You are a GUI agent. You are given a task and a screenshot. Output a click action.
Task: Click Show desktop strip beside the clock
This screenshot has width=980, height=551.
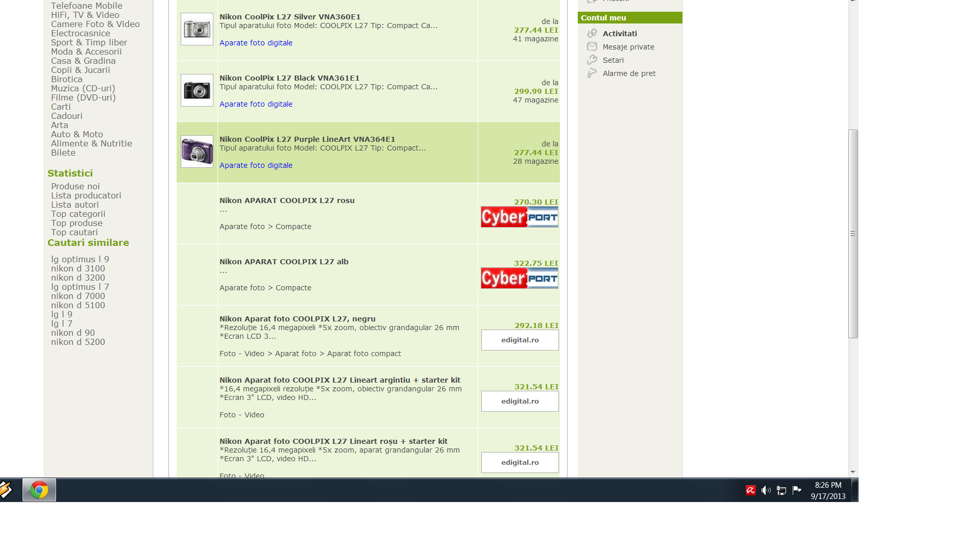tap(855, 490)
